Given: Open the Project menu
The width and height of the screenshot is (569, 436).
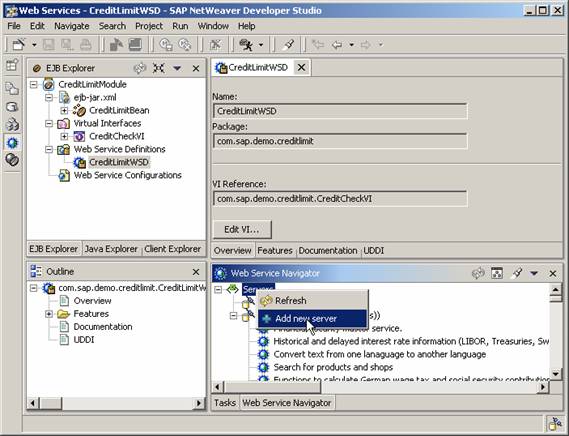Looking at the screenshot, I should 149,26.
